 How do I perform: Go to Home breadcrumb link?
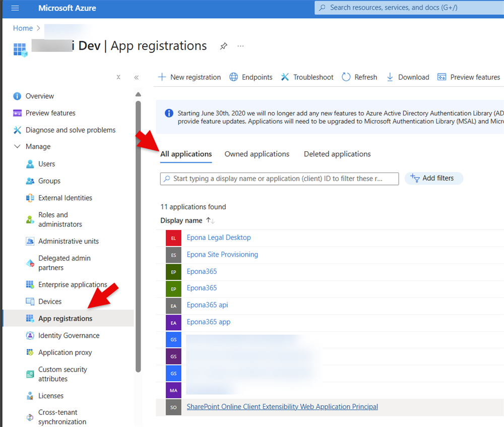pos(23,28)
